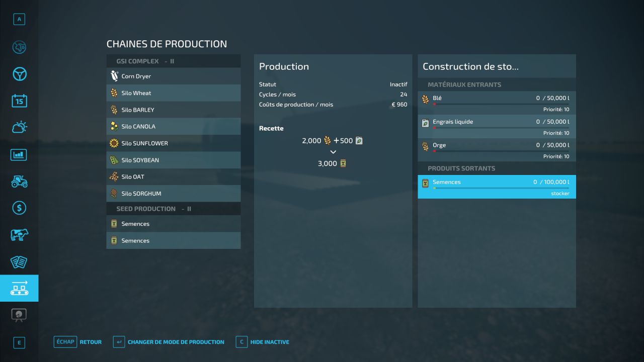Click the Engrais liquide fill level bar
This screenshot has height=362, width=644.
pyautogui.click(x=501, y=128)
